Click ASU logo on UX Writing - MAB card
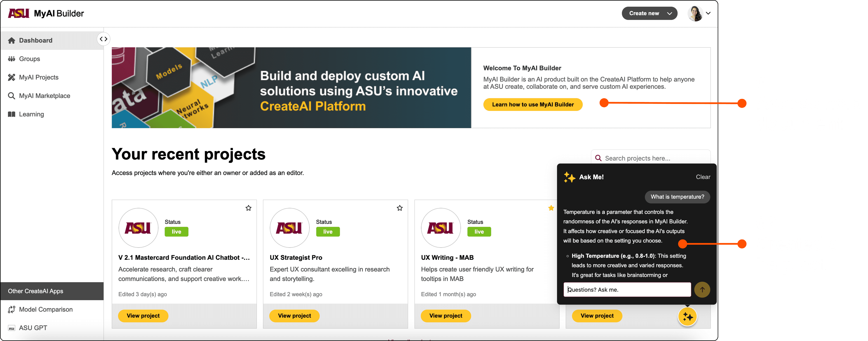This screenshot has width=868, height=341. (x=441, y=228)
